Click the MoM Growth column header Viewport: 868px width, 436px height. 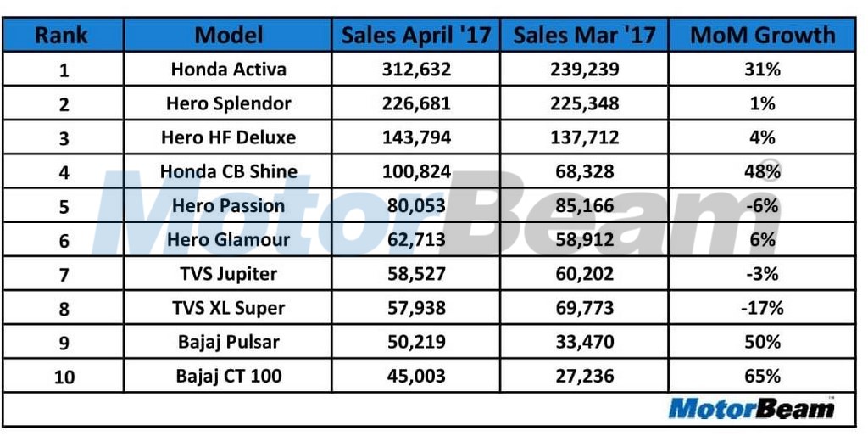762,35
